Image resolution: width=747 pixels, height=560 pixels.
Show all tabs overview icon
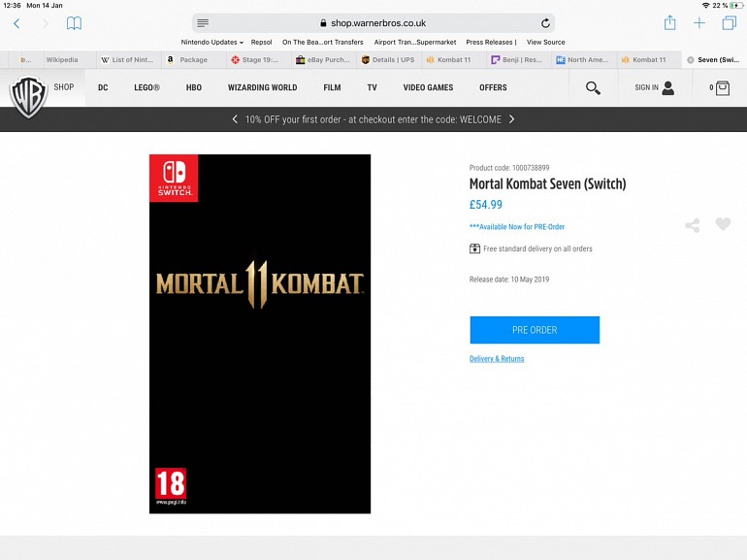(729, 23)
